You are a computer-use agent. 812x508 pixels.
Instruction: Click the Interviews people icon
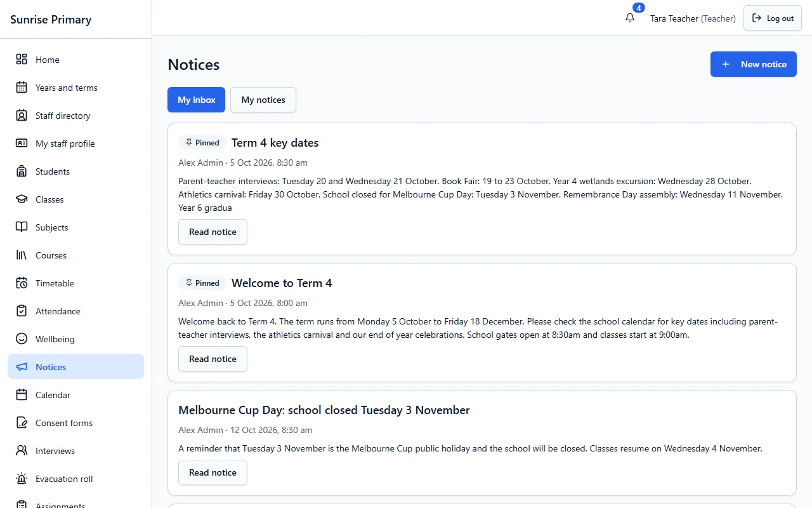tap(22, 451)
